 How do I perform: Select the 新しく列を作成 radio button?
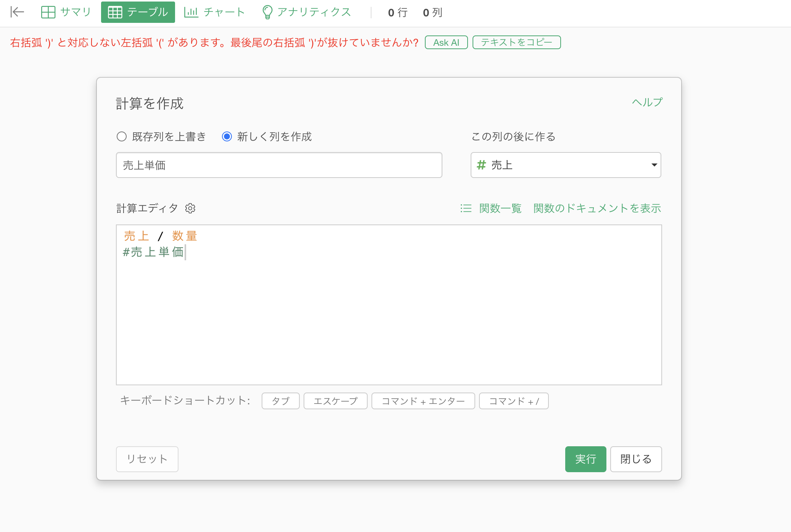[x=227, y=136]
